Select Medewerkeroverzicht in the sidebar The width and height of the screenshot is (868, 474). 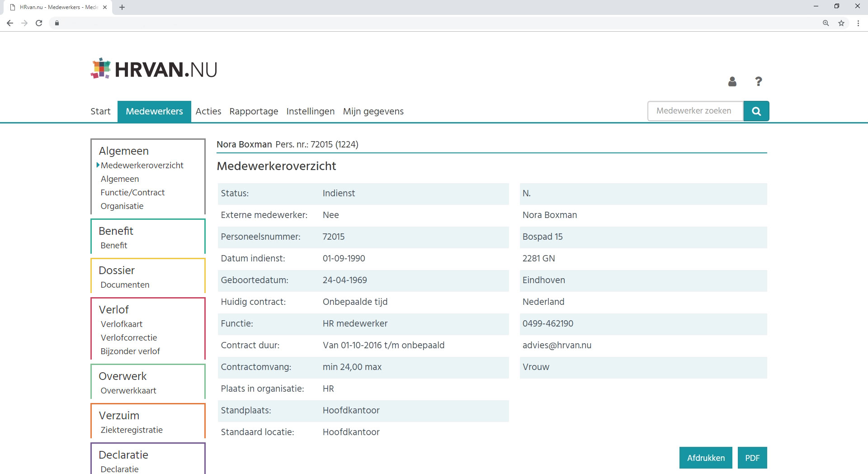point(142,166)
